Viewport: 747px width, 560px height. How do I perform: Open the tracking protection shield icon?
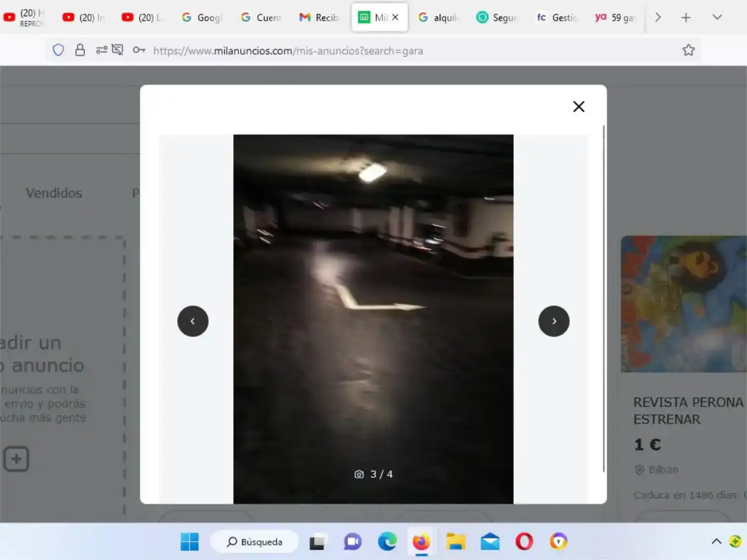click(58, 50)
